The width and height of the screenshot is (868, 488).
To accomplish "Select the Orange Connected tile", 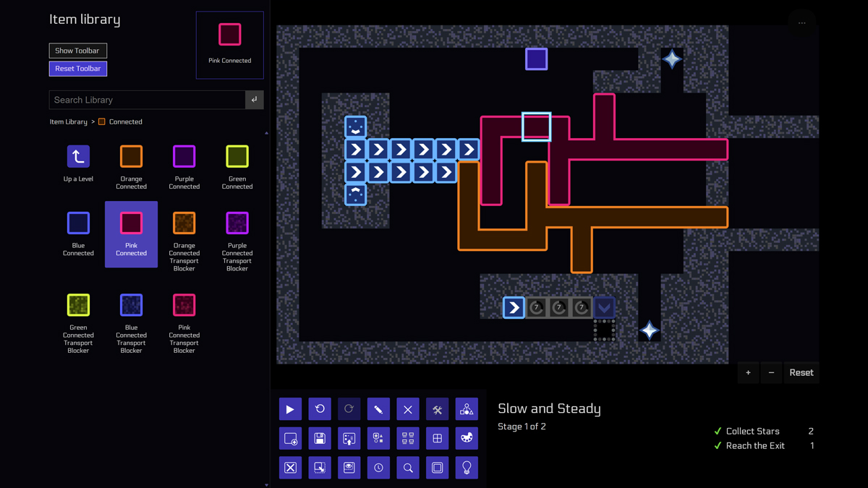I will pyautogui.click(x=131, y=155).
